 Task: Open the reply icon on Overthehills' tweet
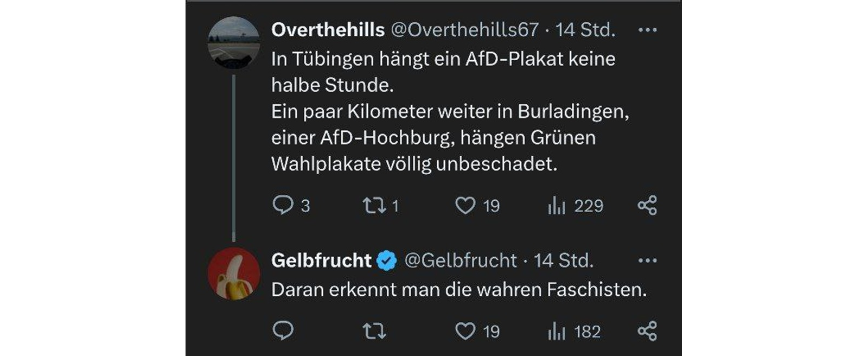pos(284,205)
